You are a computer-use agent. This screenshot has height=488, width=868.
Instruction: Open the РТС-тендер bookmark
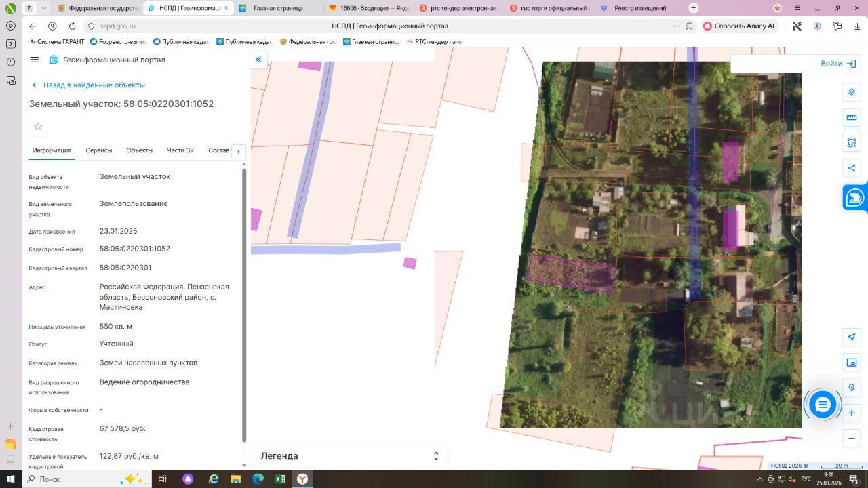pyautogui.click(x=435, y=41)
